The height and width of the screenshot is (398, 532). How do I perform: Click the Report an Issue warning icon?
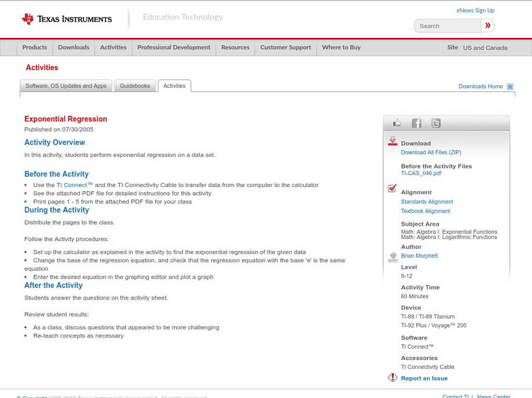click(x=392, y=377)
